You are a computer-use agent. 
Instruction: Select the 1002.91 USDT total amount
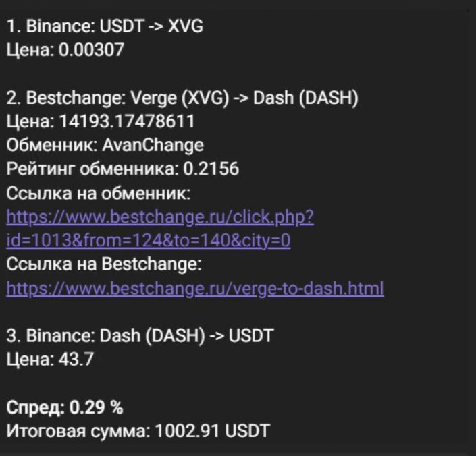[x=213, y=431]
